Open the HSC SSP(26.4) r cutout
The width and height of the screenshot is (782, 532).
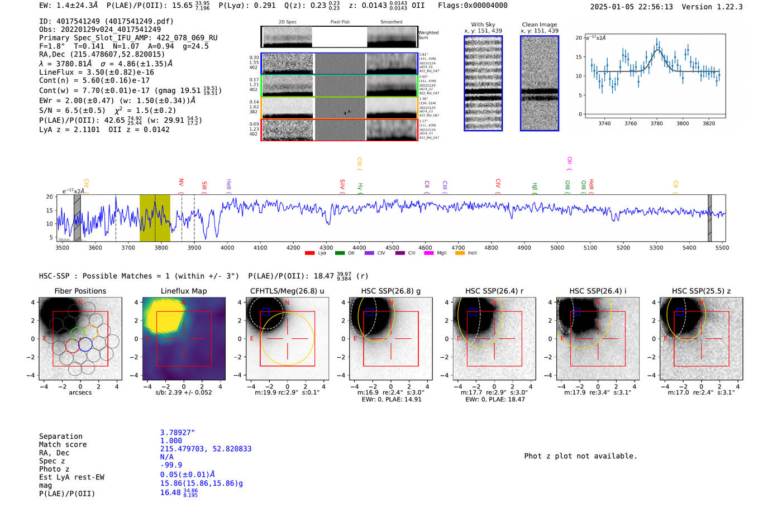pos(494,338)
